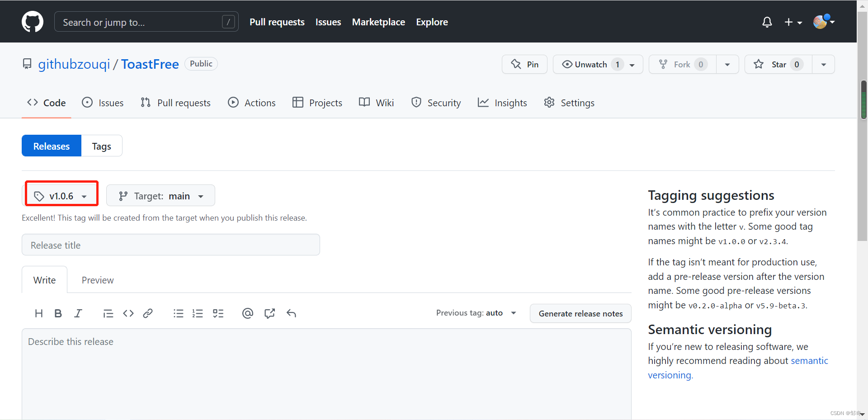Viewport: 868px width, 420px height.
Task: Mention a user with @ icon
Action: (x=247, y=313)
